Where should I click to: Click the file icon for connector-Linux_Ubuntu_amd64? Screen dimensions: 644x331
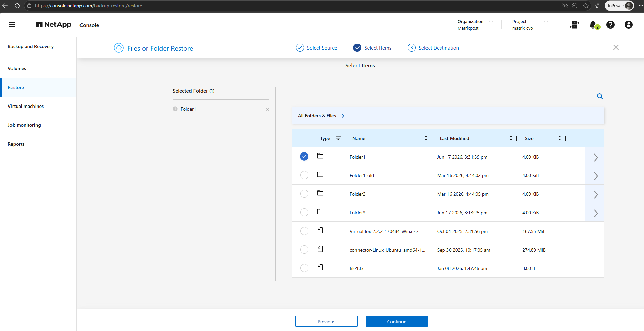[320, 249]
